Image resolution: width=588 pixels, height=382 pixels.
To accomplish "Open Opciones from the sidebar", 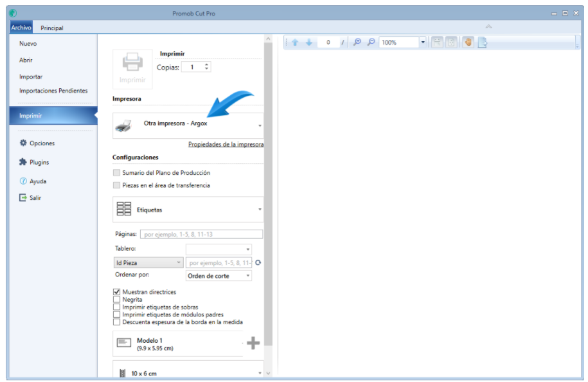I will coord(42,143).
